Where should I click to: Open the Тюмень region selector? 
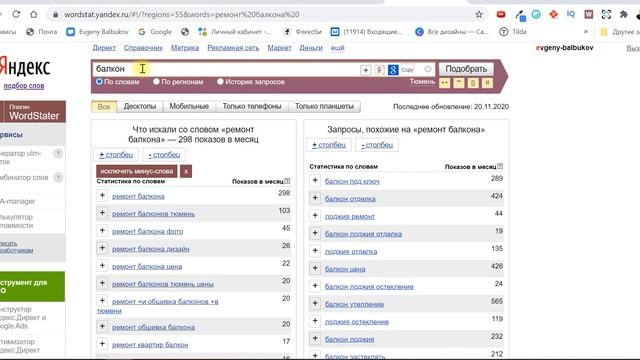click(x=422, y=82)
